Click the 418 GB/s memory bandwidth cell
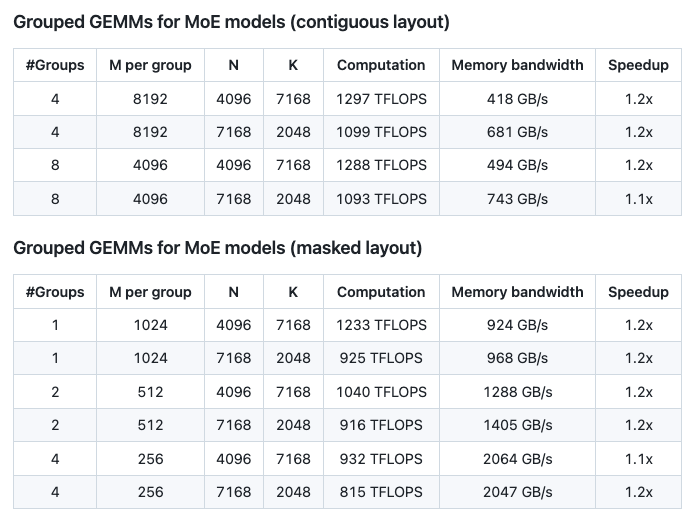 (x=517, y=98)
